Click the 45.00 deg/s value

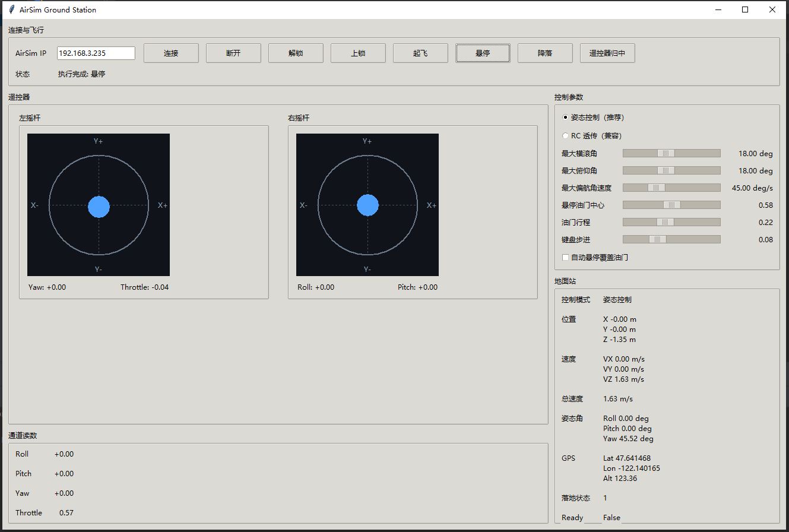click(753, 188)
